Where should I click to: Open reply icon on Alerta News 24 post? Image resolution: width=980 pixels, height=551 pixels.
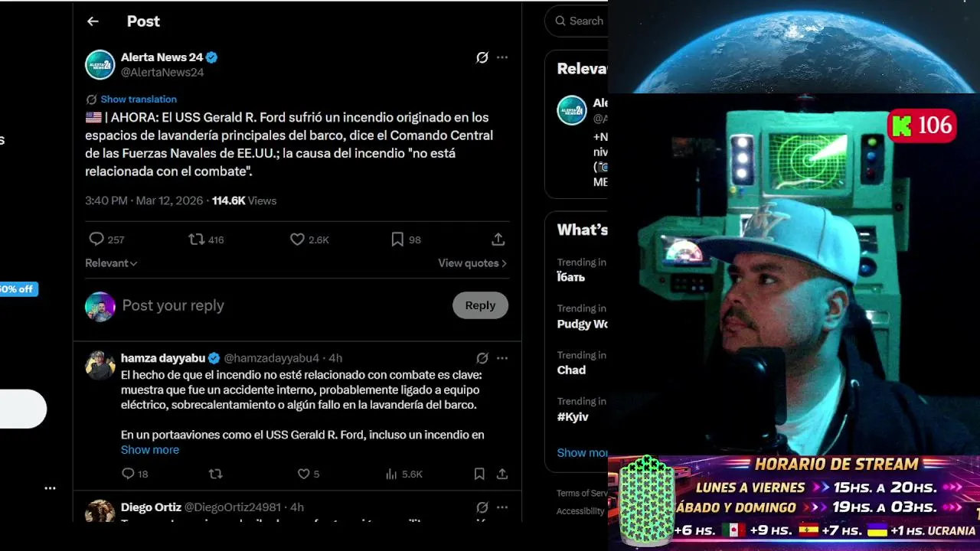(x=96, y=240)
